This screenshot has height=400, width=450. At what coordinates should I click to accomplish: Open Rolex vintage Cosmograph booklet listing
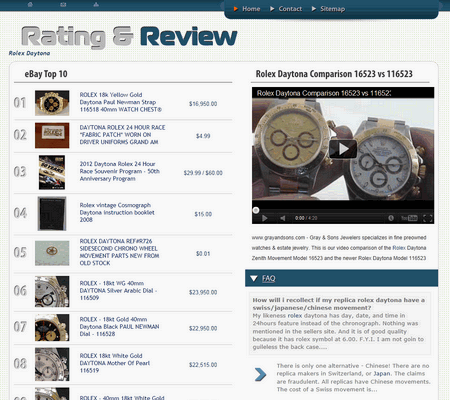tap(117, 212)
